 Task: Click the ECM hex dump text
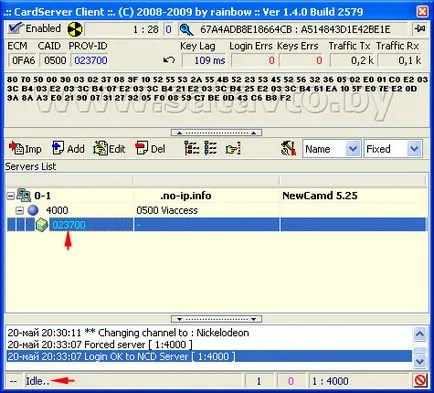217,89
